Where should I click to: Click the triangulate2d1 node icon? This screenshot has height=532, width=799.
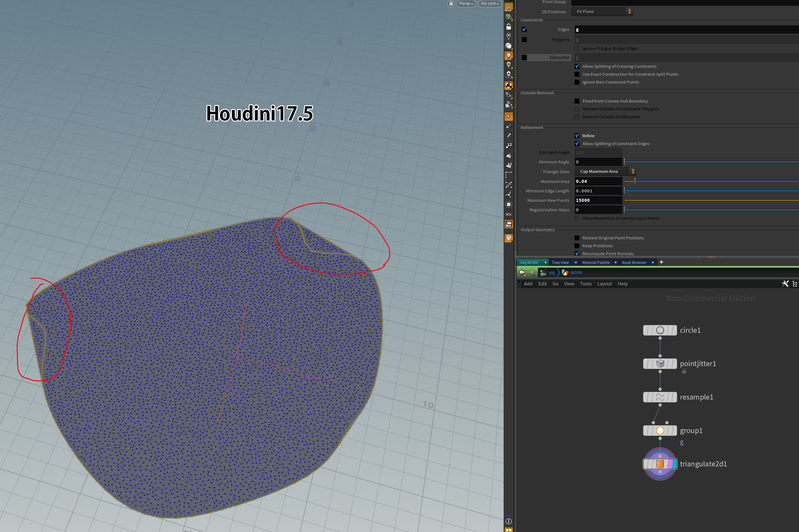pyautogui.click(x=660, y=464)
